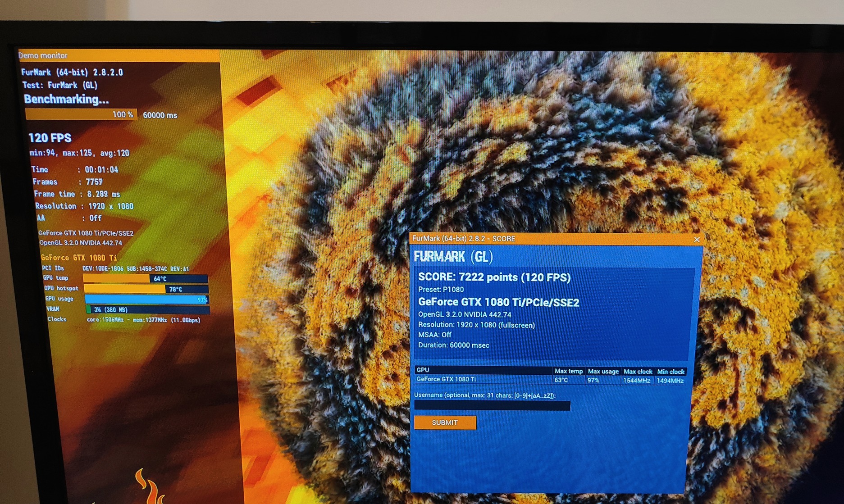
Task: Click 'GeForce GTX 1080 Ti/PCIe/SSE2' heading in score dialog
Action: (498, 303)
